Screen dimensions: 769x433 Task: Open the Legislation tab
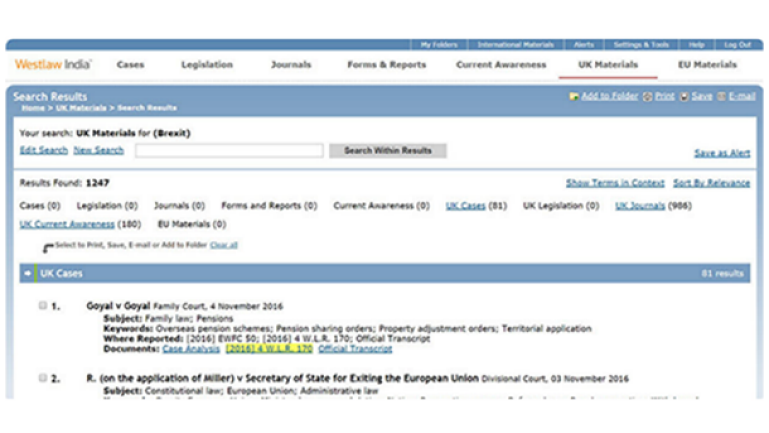pyautogui.click(x=207, y=65)
